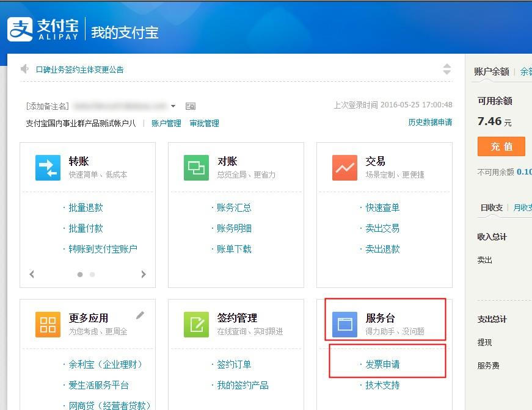Switch to 月收支 tab
The height and width of the screenshot is (410, 532).
[x=522, y=207]
